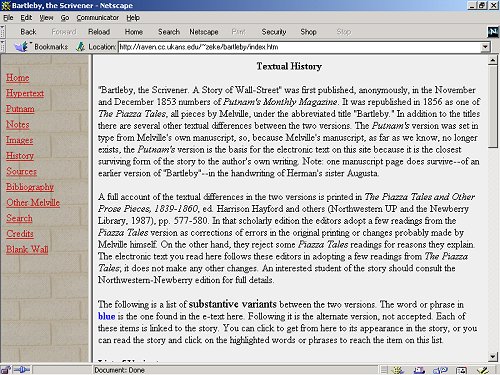Open the Credits sidebar link
The image size is (500, 375).
click(20, 234)
